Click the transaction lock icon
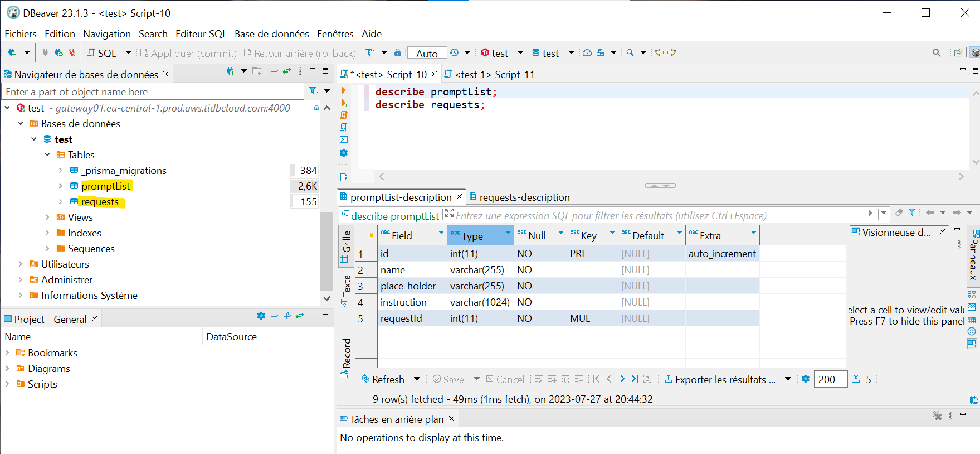980x454 pixels. coord(398,52)
